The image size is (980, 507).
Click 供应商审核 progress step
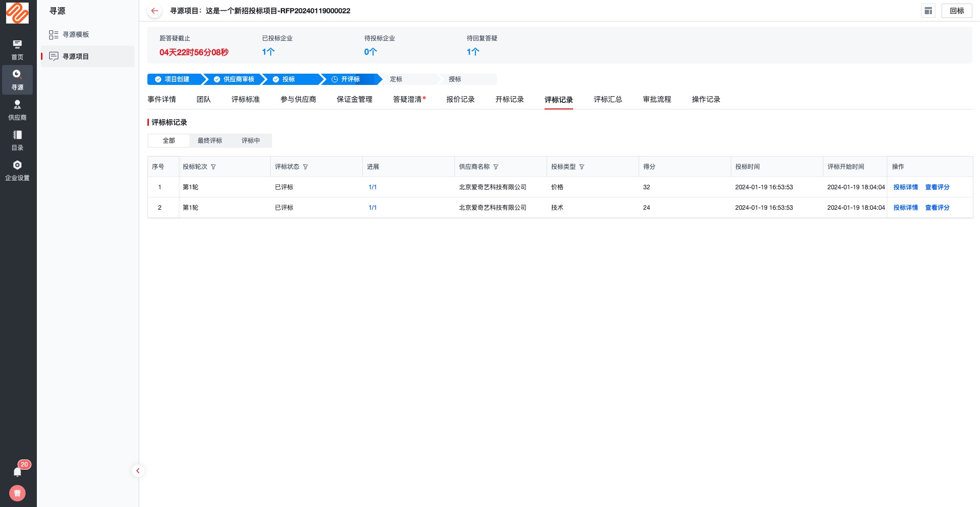(x=236, y=79)
